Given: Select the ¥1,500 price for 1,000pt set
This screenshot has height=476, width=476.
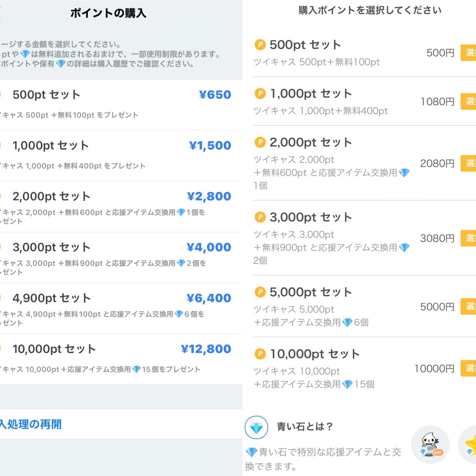Looking at the screenshot, I should click(x=210, y=145).
